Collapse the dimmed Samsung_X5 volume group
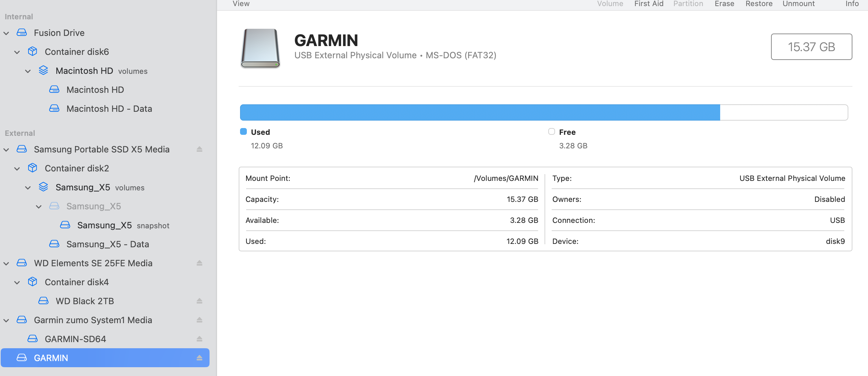This screenshot has width=868, height=376. tap(39, 207)
